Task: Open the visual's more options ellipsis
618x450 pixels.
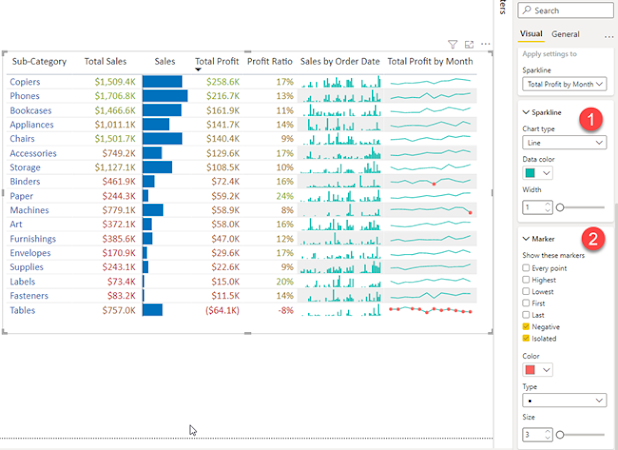Action: [486, 44]
